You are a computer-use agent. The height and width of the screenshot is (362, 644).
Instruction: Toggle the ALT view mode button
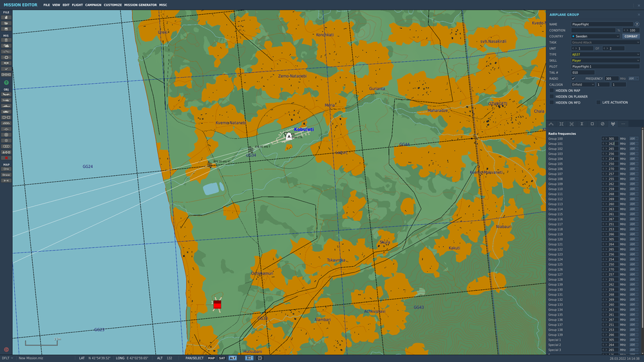click(233, 358)
